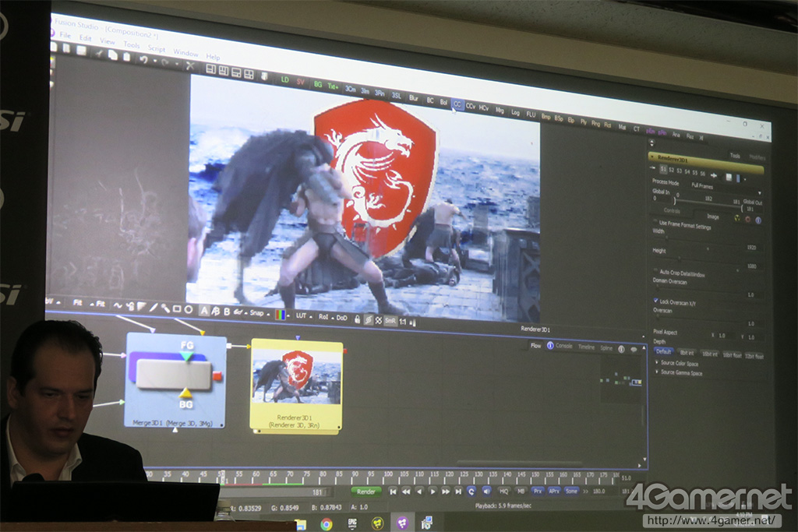Toggle the A buffer view button
Screen dimensions: 798x532
tap(204, 310)
